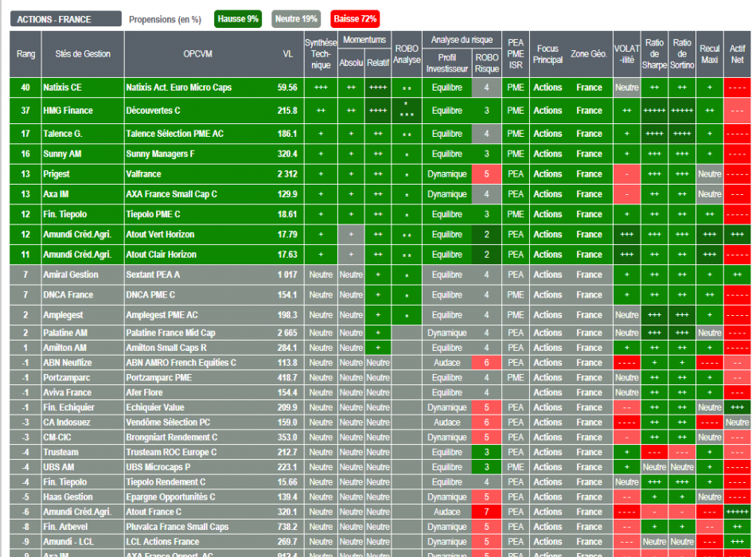The image size is (756, 557).
Task: Click the Recul Maxi column header
Action: coord(710,54)
